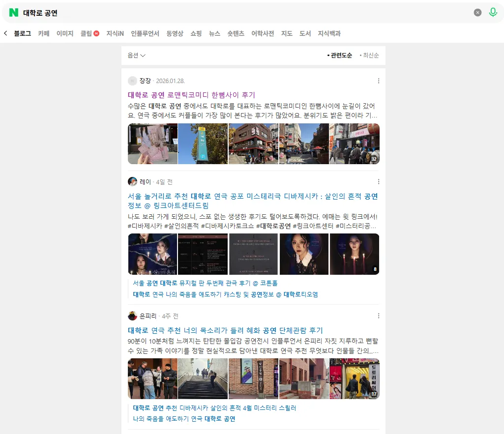Clear the search query with the X icon
The width and height of the screenshot is (504, 434).
click(x=477, y=12)
